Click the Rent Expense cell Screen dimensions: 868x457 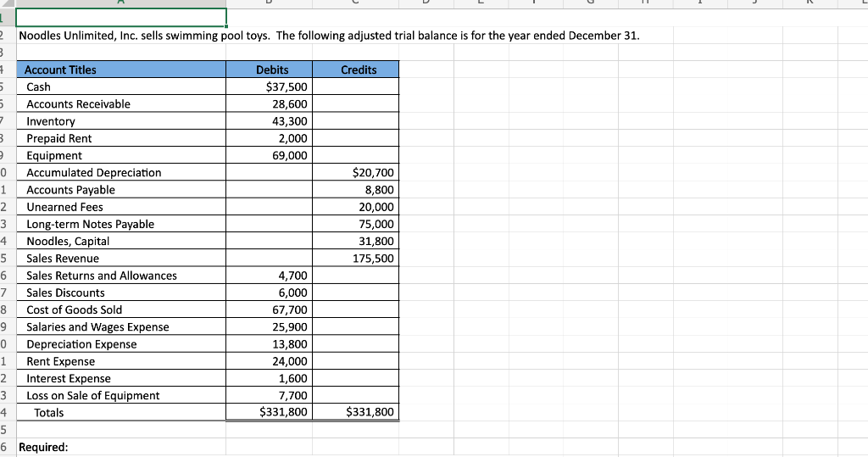[121, 362]
